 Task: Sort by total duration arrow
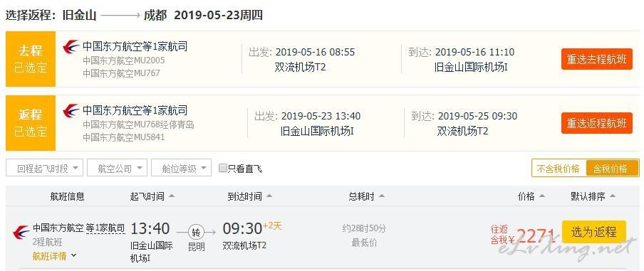[382, 196]
